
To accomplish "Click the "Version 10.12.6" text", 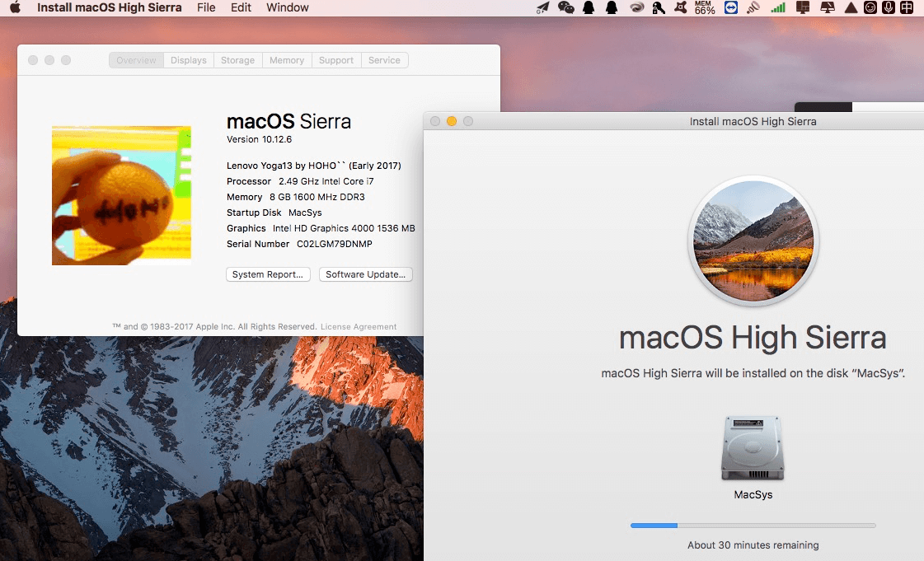I will click(x=260, y=139).
